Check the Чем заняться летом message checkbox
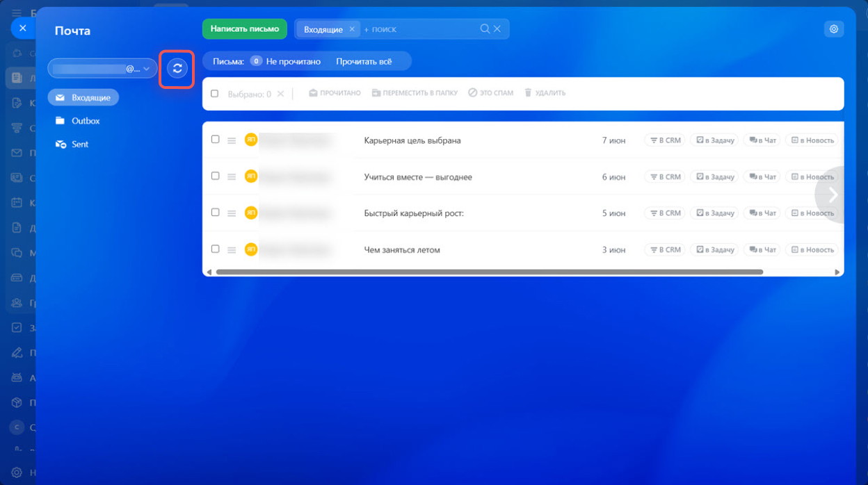 [215, 249]
